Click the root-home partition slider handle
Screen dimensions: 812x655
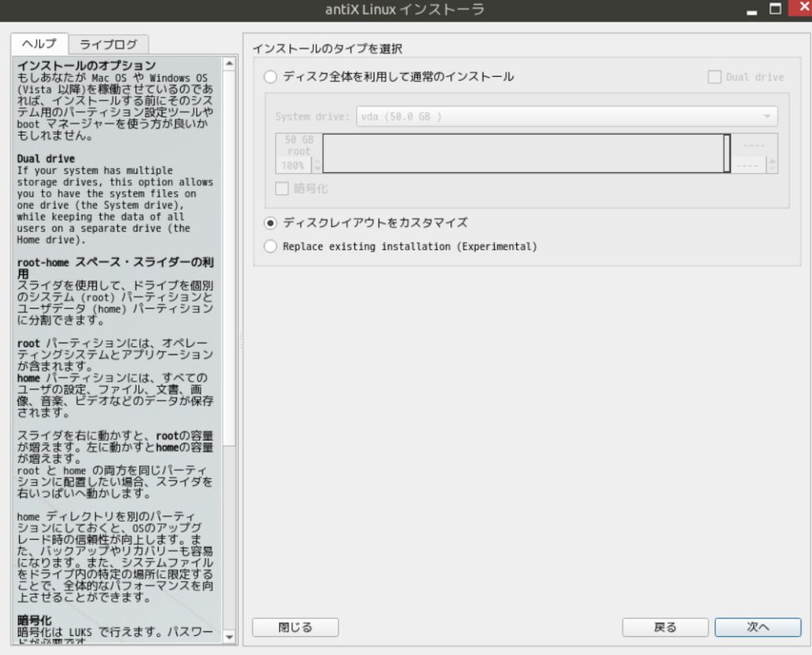[x=727, y=153]
